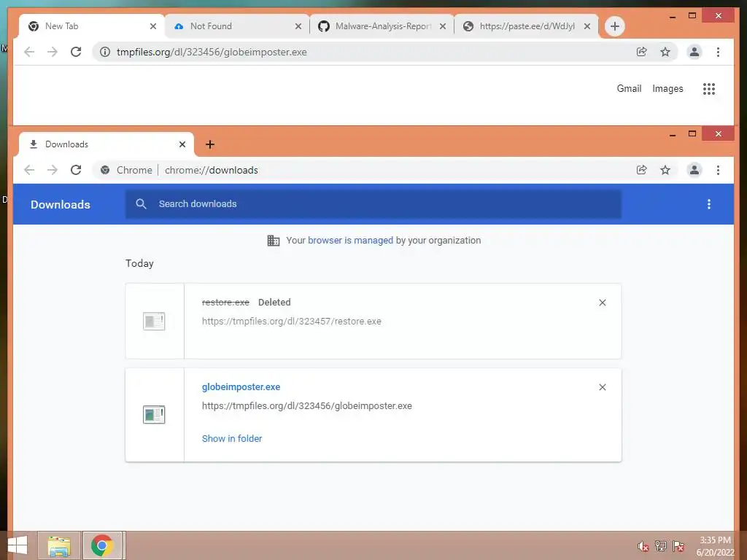Close the paste.ee tab
The image size is (747, 560).
tap(587, 26)
